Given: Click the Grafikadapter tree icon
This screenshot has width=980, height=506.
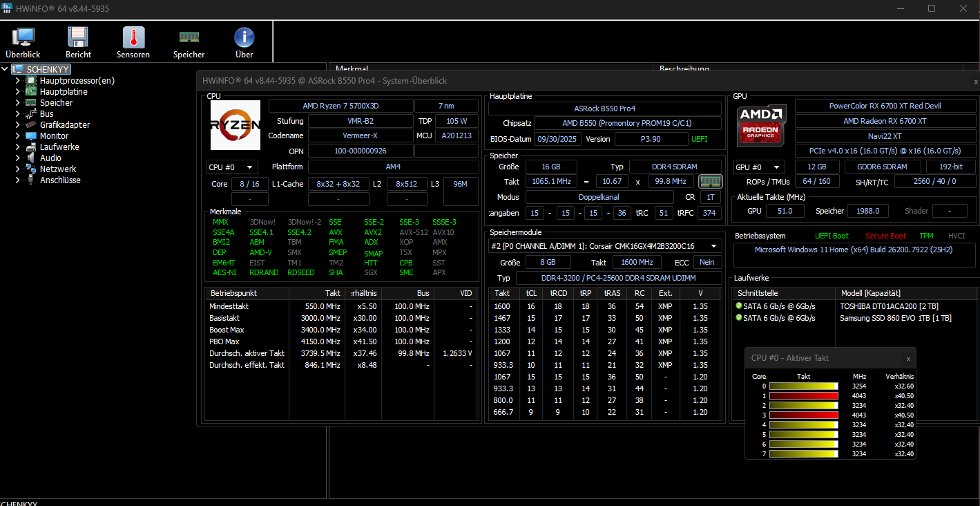Looking at the screenshot, I should coord(32,124).
